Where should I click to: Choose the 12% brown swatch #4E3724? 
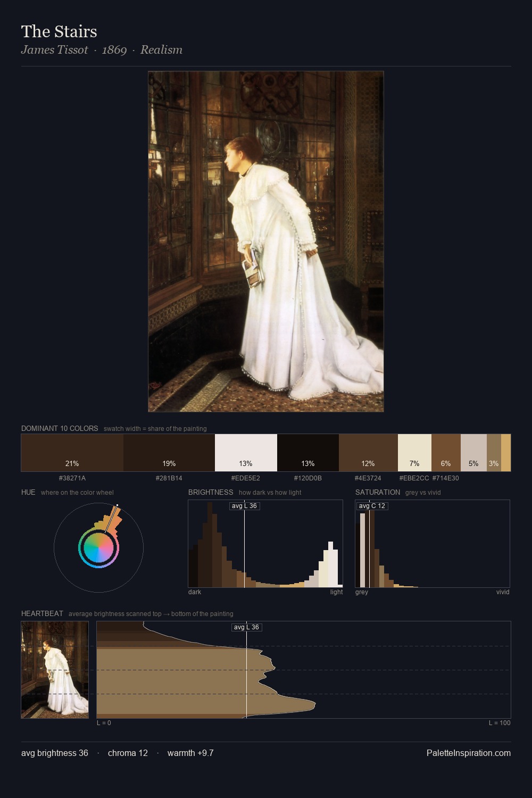[368, 453]
